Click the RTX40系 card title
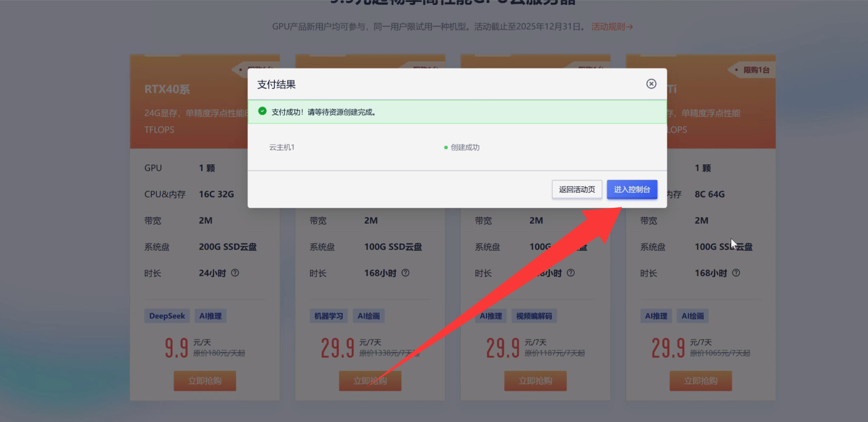868x422 pixels. (167, 89)
